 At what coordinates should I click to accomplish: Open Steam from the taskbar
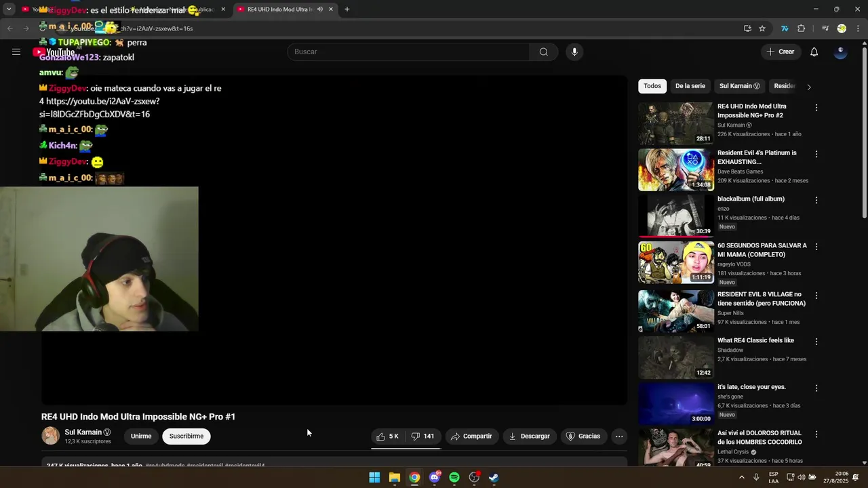point(494,478)
